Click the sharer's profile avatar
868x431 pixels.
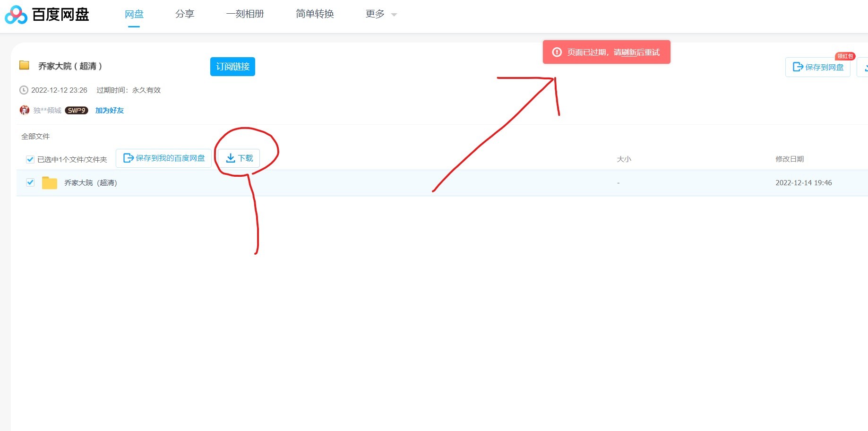click(x=25, y=110)
